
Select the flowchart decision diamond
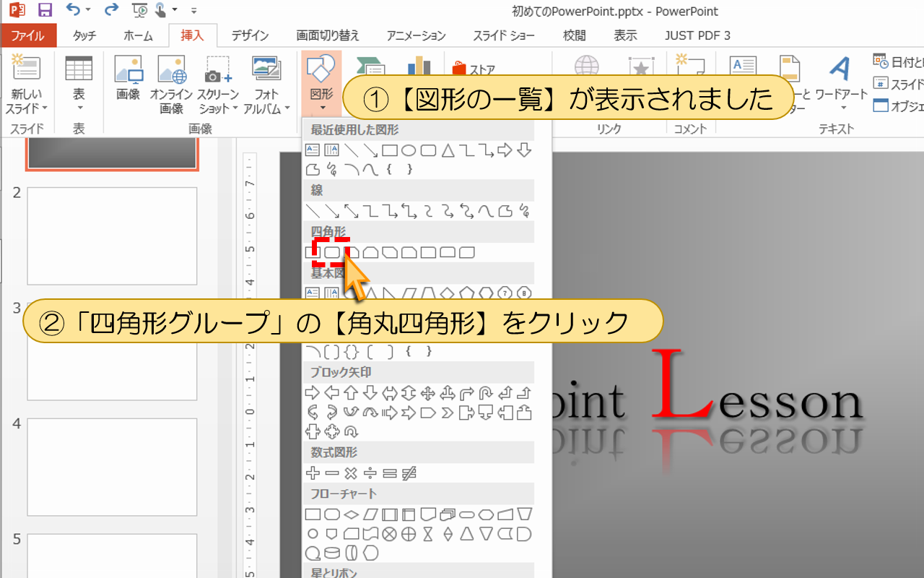pos(352,514)
